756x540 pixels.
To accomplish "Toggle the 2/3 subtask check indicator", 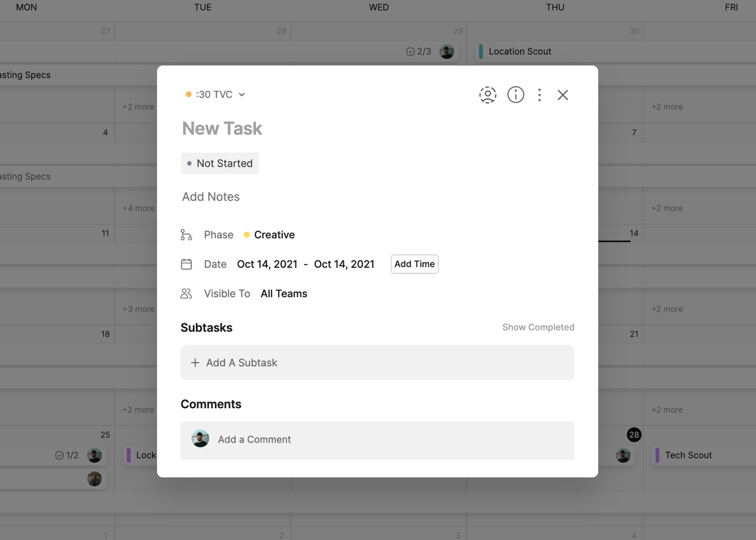I will (x=411, y=52).
